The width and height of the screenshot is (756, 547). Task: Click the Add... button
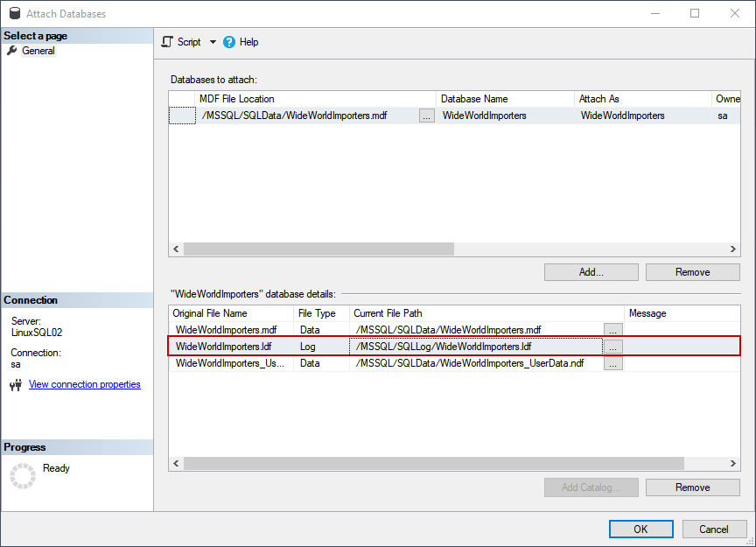[591, 272]
